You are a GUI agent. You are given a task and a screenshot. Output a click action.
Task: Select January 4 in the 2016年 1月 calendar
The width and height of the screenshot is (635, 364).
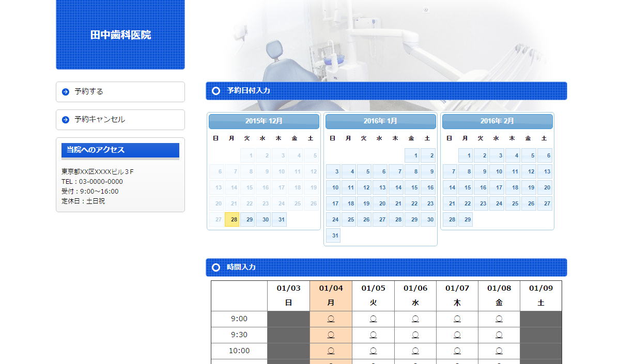click(x=349, y=171)
